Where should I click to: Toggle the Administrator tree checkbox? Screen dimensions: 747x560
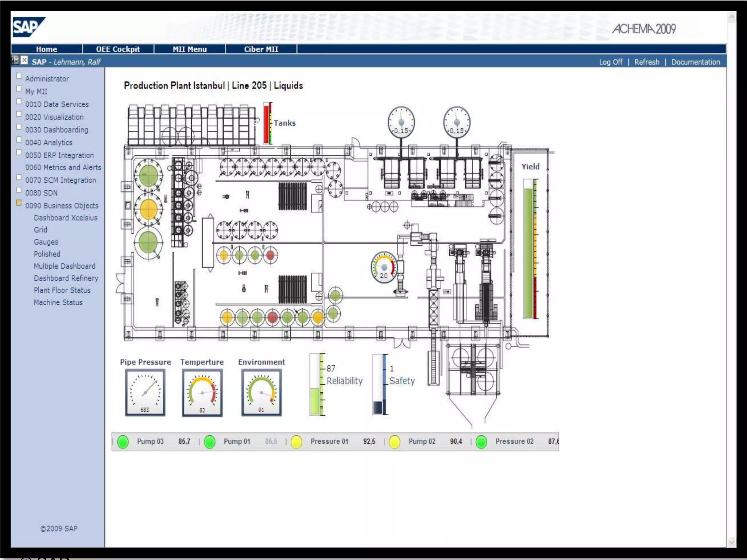pos(19,76)
